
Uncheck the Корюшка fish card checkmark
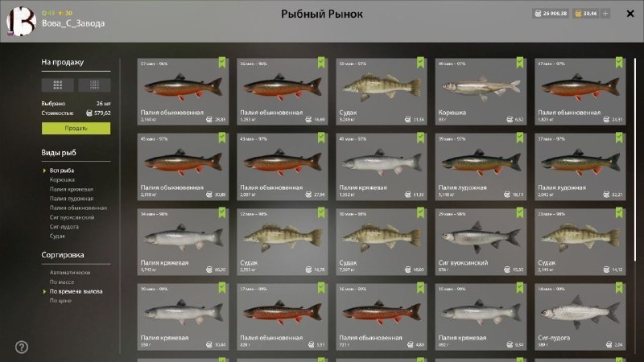tap(520, 63)
